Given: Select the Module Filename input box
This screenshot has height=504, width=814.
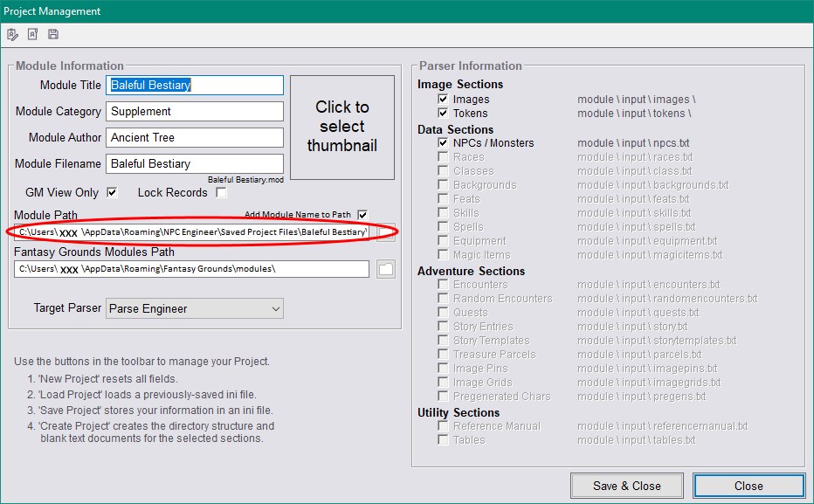Looking at the screenshot, I should [x=194, y=163].
